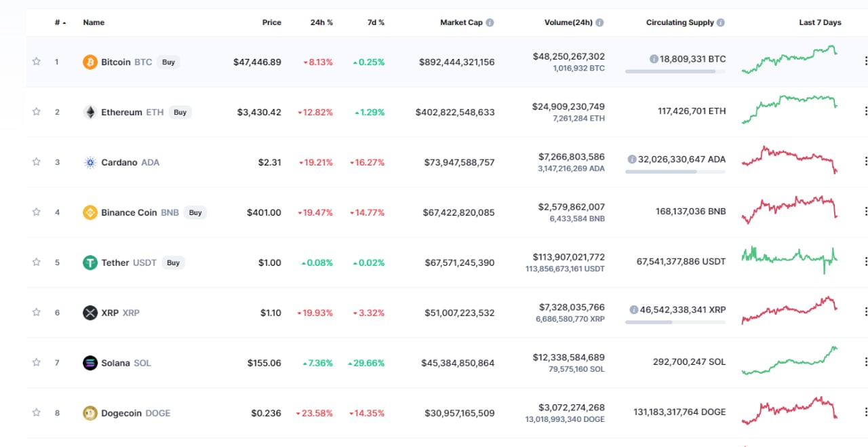Screen dimensions: 868x447
Task: Sort by the Price column header
Action: coord(272,22)
